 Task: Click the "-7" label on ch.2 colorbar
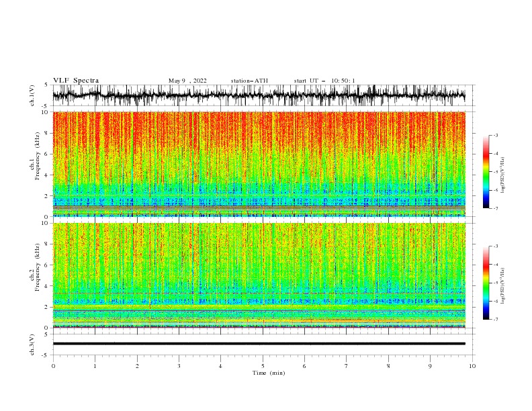pyautogui.click(x=496, y=319)
